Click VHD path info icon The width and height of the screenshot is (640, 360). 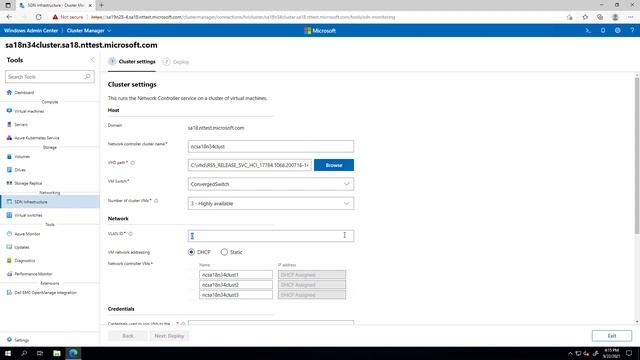133,163
